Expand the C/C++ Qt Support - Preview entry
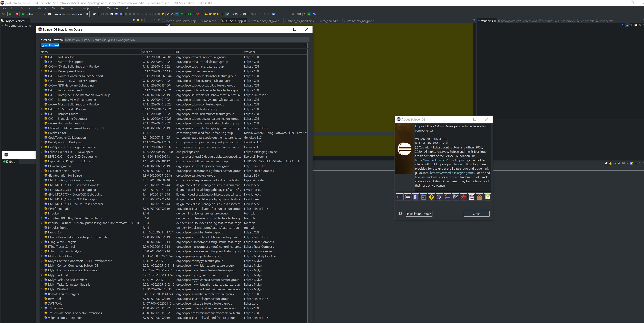The image size is (644, 323). pyautogui.click(x=42, y=109)
